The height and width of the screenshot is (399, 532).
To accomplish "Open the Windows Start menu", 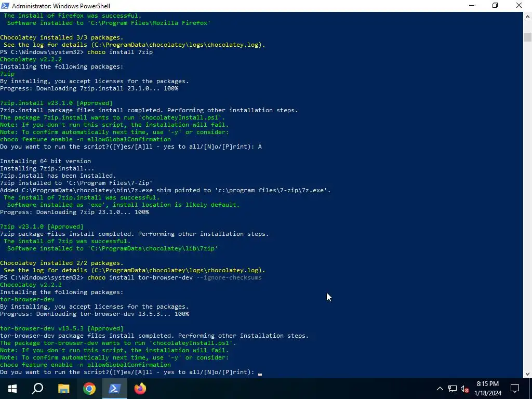I will [x=12, y=389].
